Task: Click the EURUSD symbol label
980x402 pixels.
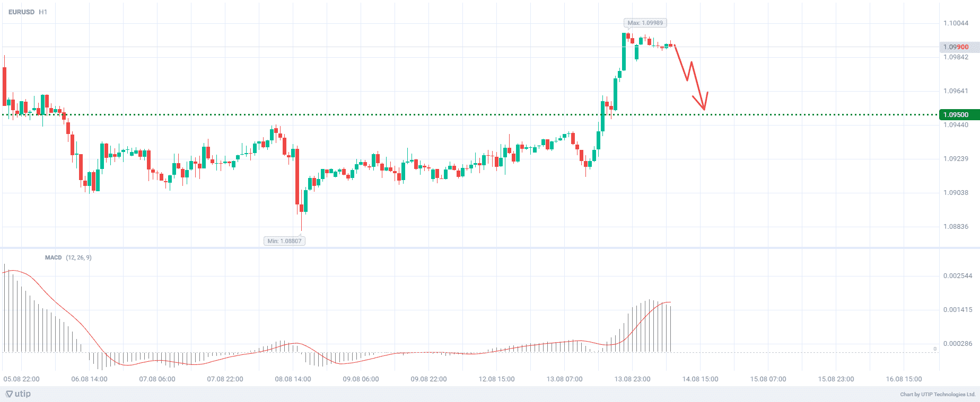Action: pyautogui.click(x=21, y=12)
